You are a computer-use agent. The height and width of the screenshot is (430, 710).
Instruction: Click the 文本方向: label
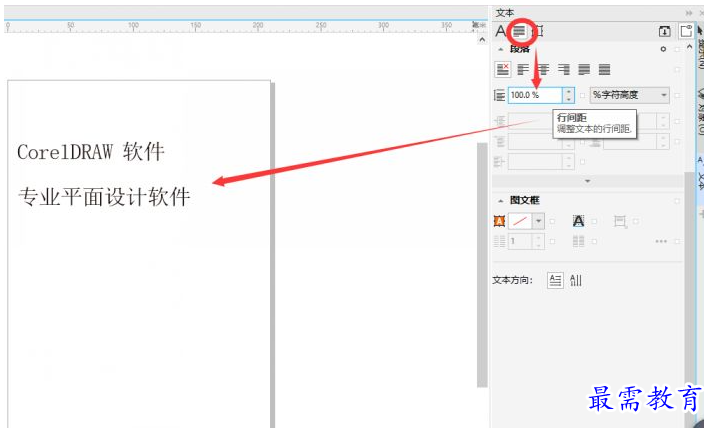(513, 280)
